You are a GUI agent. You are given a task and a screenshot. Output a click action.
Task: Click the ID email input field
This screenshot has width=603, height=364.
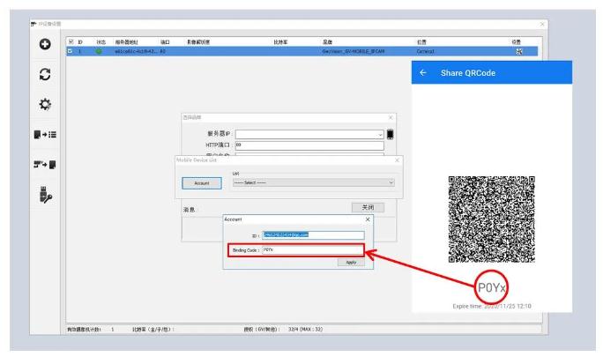click(312, 234)
